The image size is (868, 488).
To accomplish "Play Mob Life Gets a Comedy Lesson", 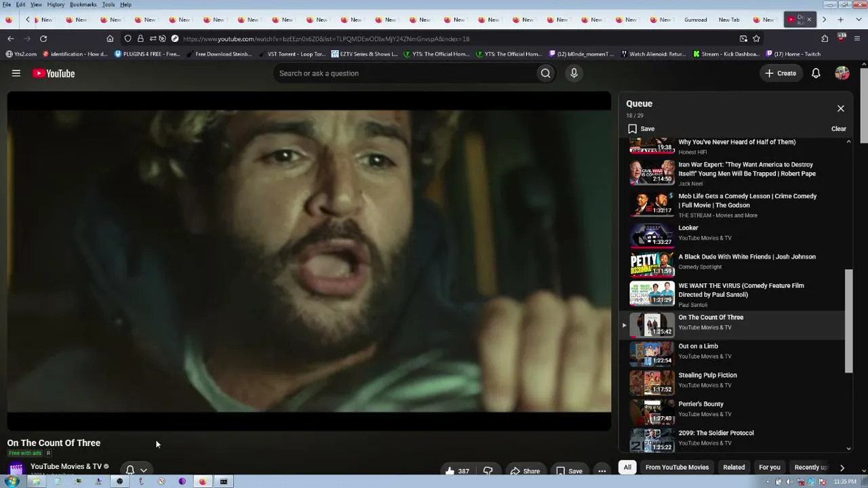I will (733, 205).
